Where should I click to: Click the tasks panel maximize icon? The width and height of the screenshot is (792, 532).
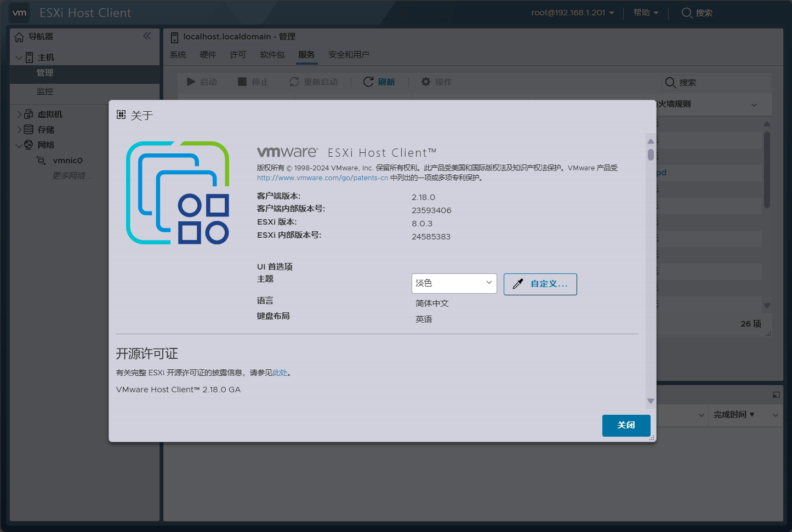click(x=776, y=394)
